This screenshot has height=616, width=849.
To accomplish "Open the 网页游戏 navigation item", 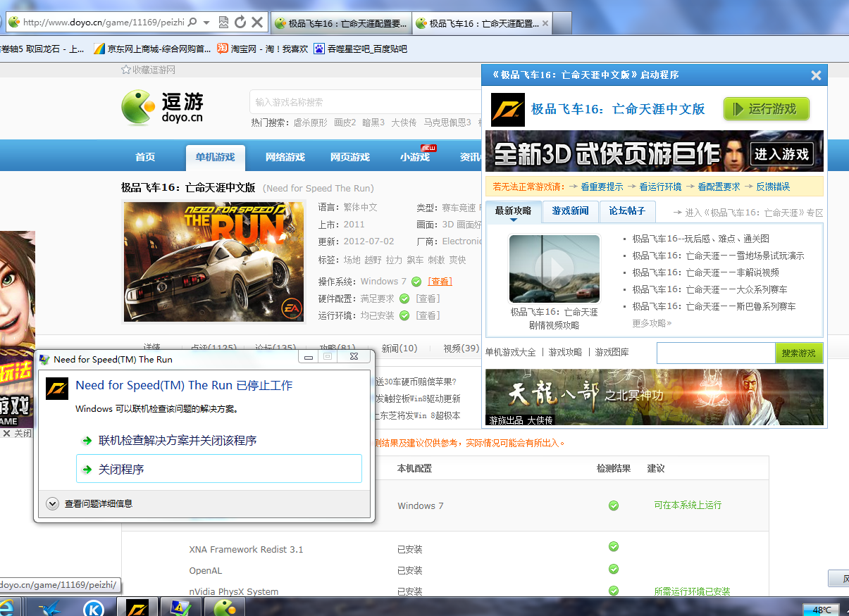I will click(350, 157).
